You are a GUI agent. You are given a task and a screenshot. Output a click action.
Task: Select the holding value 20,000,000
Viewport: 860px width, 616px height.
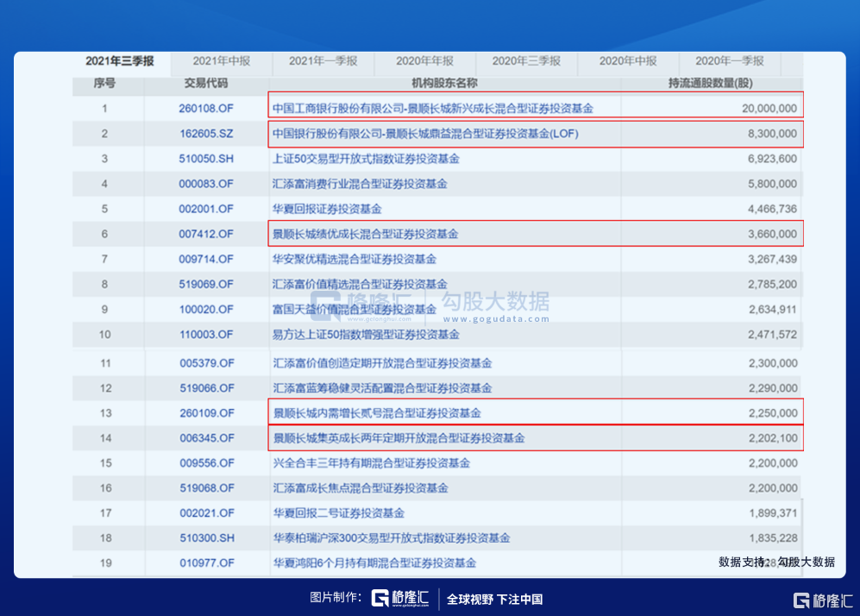pyautogui.click(x=769, y=109)
